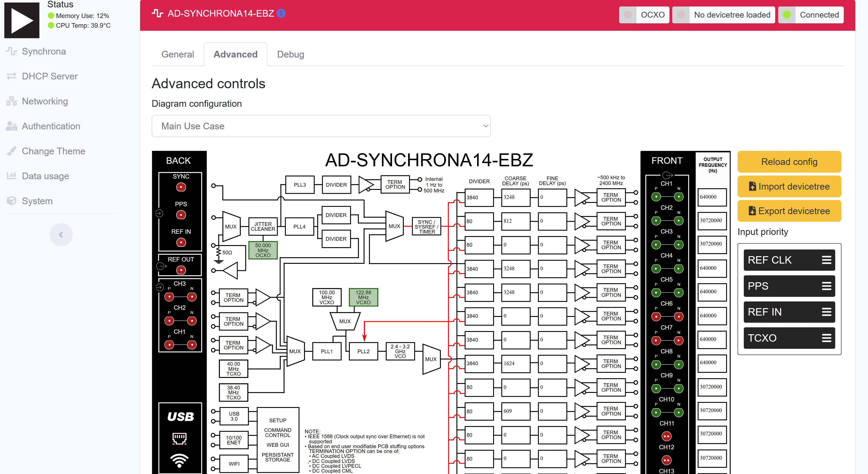Open the Authentication page link
The height and width of the screenshot is (474, 868).
(x=51, y=126)
